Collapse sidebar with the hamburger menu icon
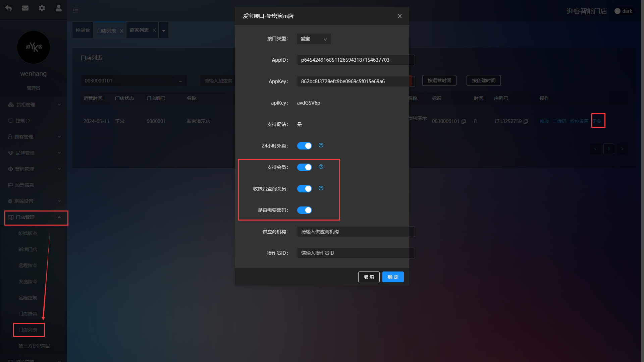 [76, 10]
